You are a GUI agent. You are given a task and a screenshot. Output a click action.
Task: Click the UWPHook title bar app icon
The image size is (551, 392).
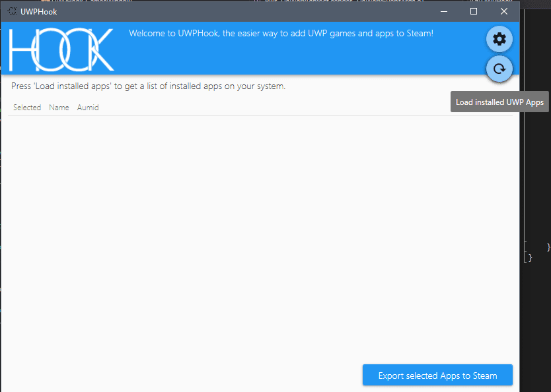pos(12,12)
